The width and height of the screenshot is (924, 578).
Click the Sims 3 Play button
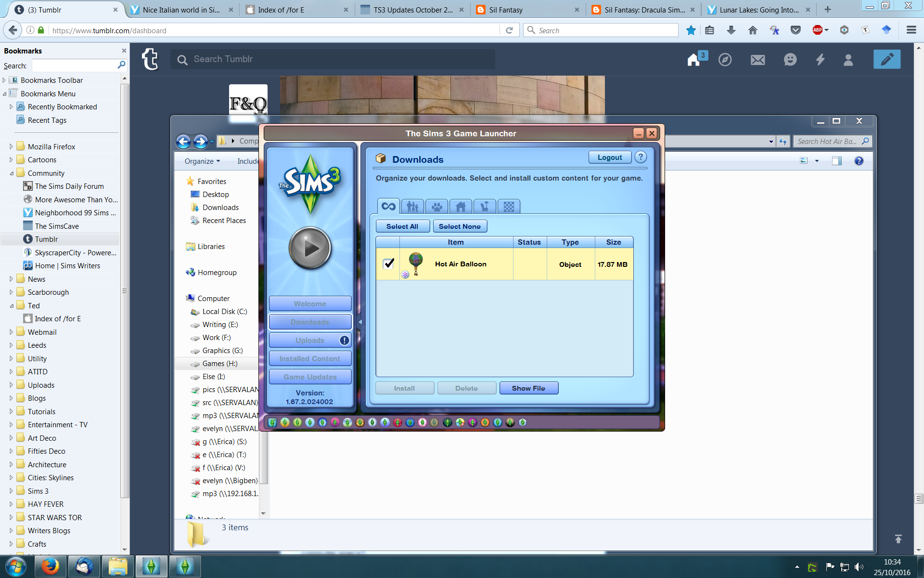pos(310,248)
